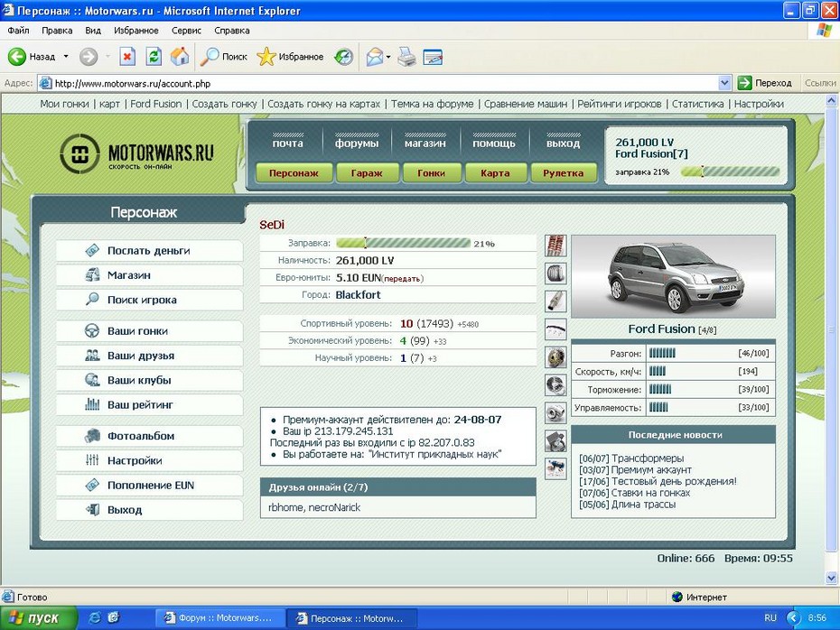Click the Edit page toolbar icon

pyautogui.click(x=433, y=56)
